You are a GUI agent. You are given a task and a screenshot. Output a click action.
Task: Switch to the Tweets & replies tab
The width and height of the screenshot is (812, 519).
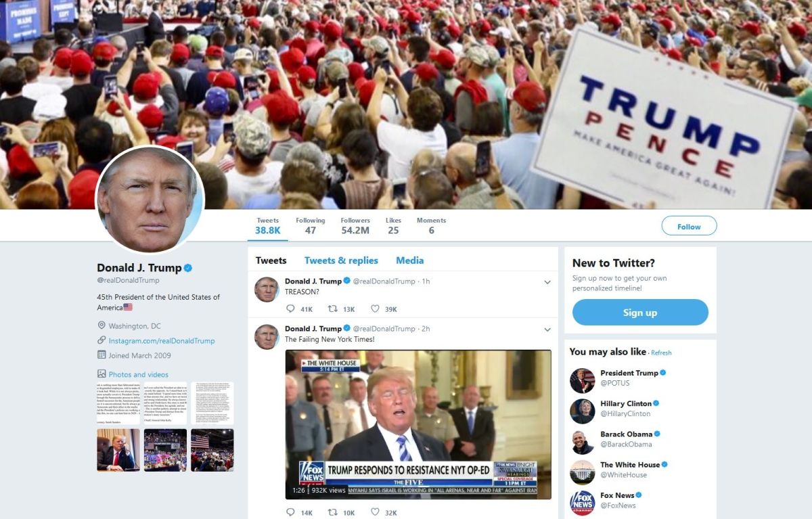(x=341, y=261)
